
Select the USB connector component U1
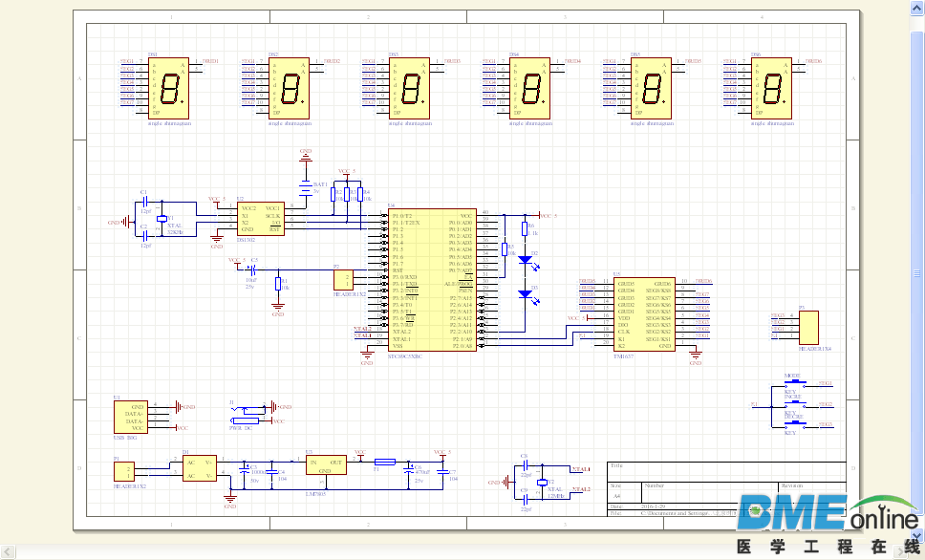coord(130,418)
